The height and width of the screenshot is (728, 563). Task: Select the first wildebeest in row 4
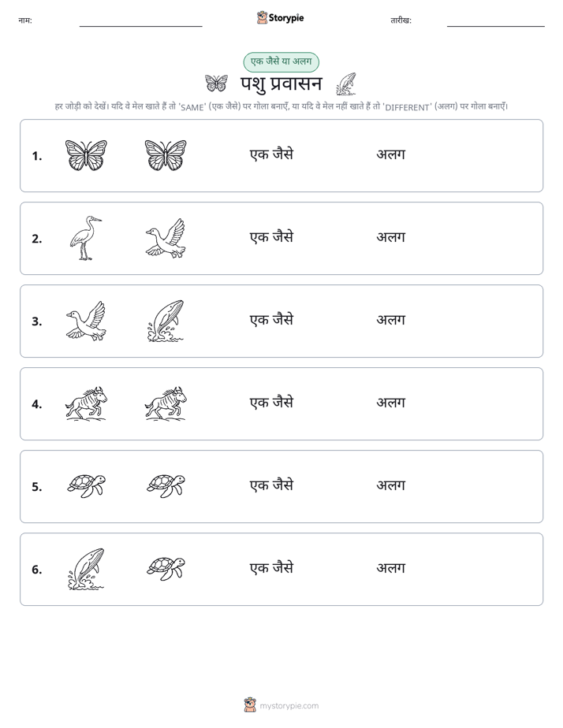(86, 403)
